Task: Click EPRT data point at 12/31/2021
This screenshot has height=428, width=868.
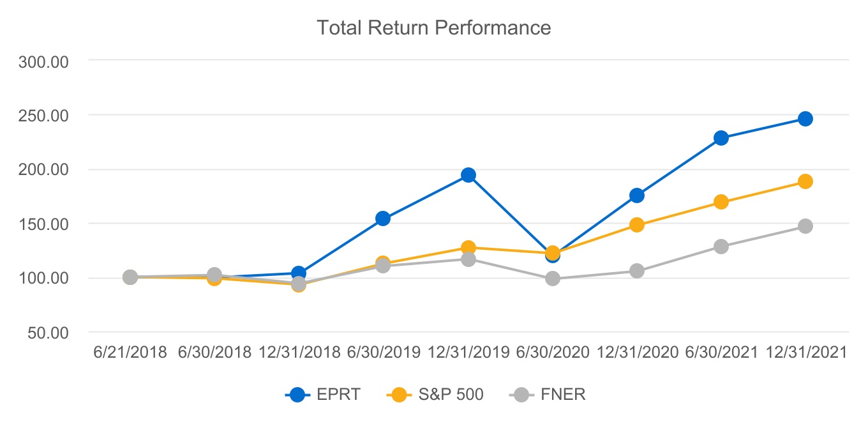Action: 805,119
